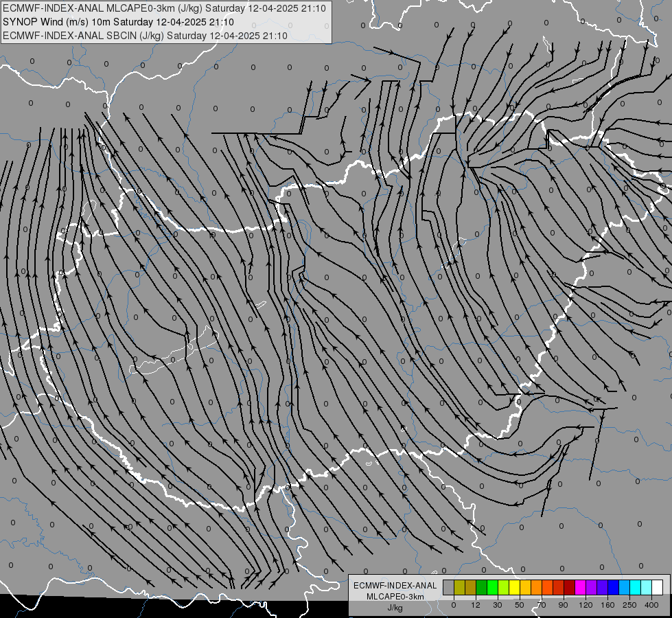Select the dark green legend swatch
This screenshot has height=618, width=672.
click(482, 587)
